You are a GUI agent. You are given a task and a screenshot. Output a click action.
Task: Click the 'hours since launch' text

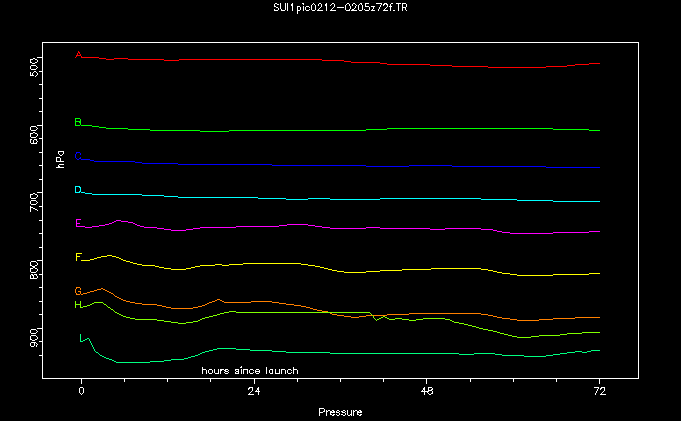pos(250,370)
